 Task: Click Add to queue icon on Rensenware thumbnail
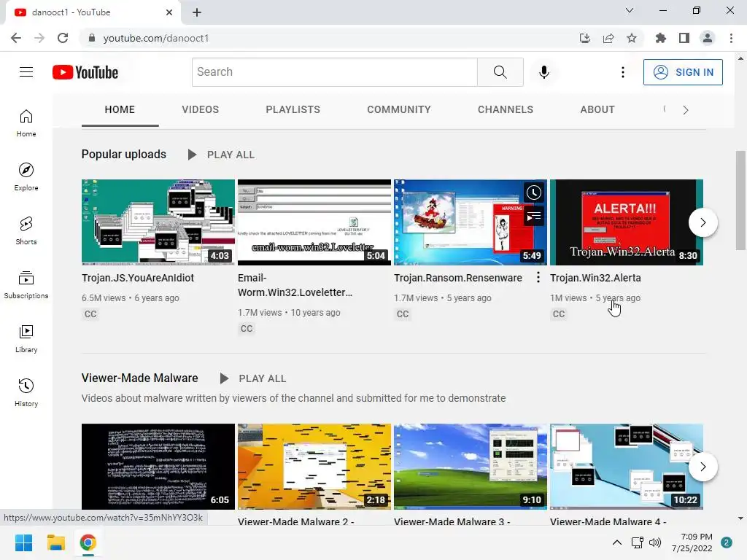coord(533,217)
